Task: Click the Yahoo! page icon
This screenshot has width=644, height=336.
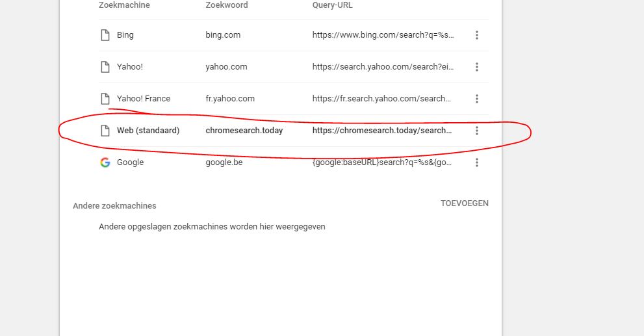Action: point(105,67)
